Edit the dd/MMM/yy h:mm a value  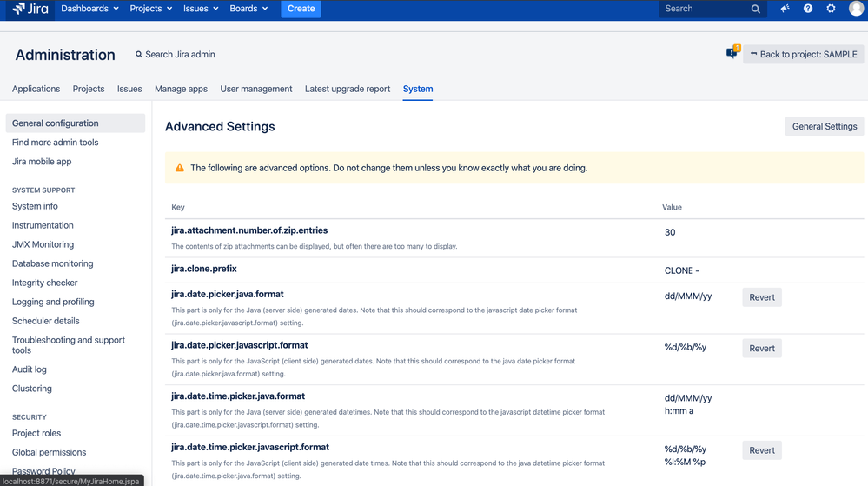click(688, 404)
